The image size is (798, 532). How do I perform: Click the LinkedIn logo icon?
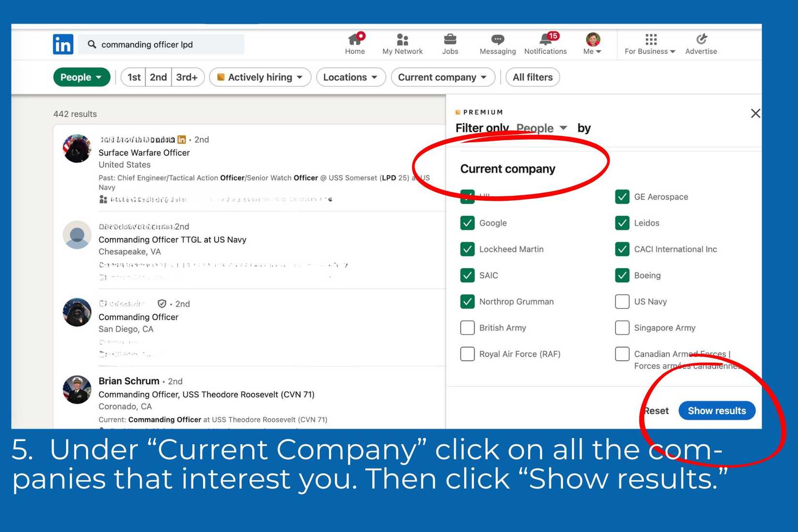click(63, 44)
